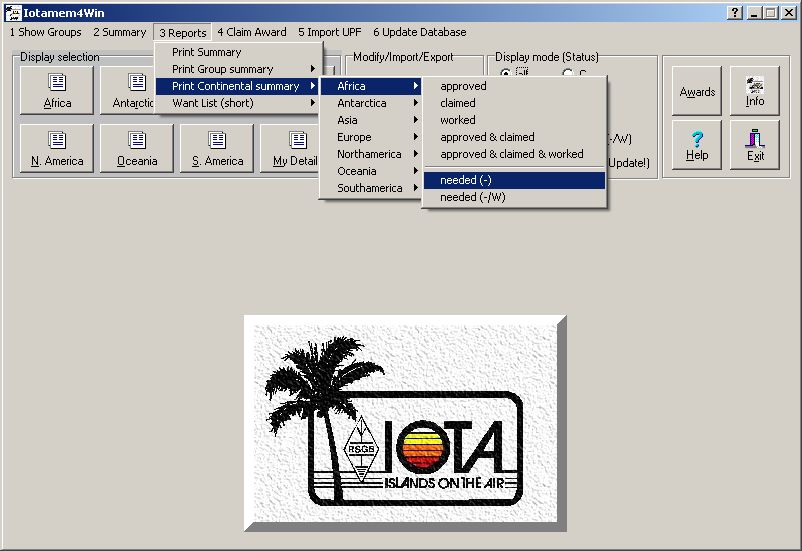The width and height of the screenshot is (802, 551).
Task: Close the Iotamem4Win window
Action: [x=788, y=13]
